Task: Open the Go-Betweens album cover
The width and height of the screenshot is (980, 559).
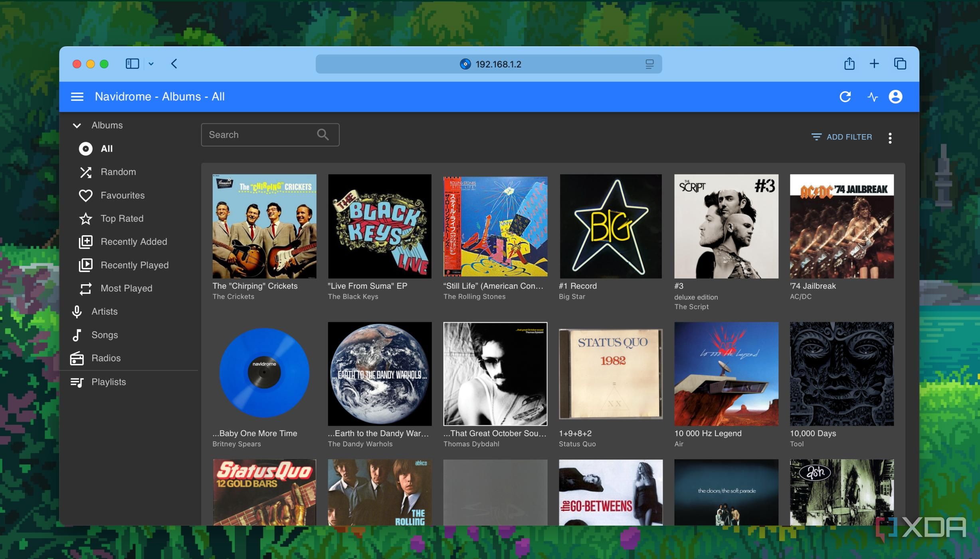Action: pos(611,492)
